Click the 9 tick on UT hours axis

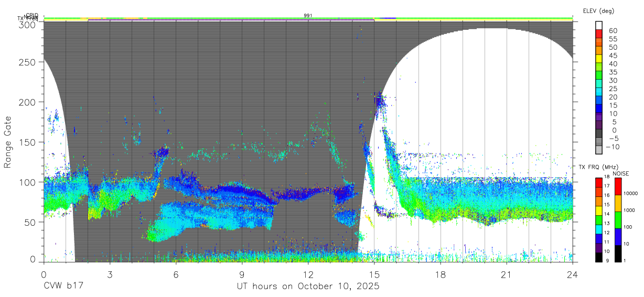point(242,274)
